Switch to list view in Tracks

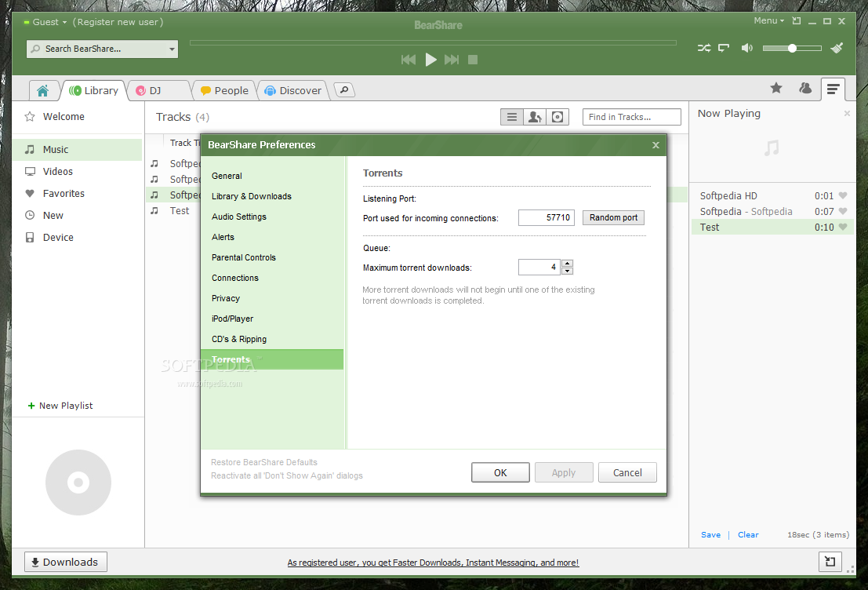(x=511, y=117)
